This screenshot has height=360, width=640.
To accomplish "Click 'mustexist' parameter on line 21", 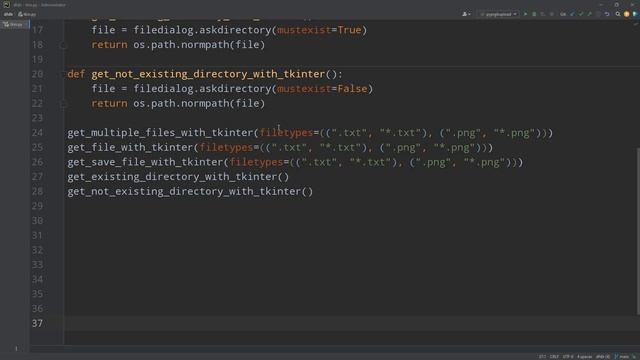I will (x=304, y=89).
